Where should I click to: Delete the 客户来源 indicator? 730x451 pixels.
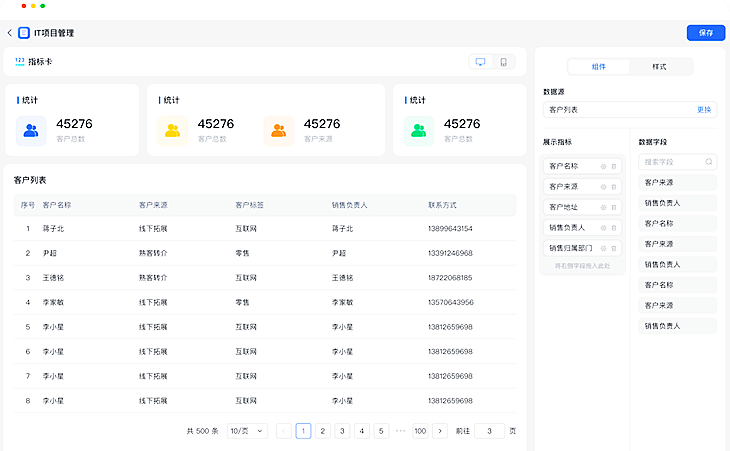[614, 187]
